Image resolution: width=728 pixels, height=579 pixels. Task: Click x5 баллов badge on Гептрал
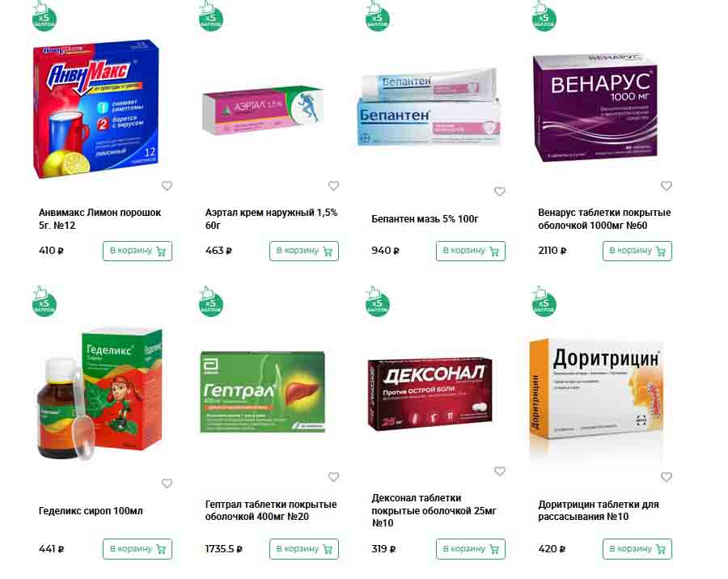[x=211, y=302]
